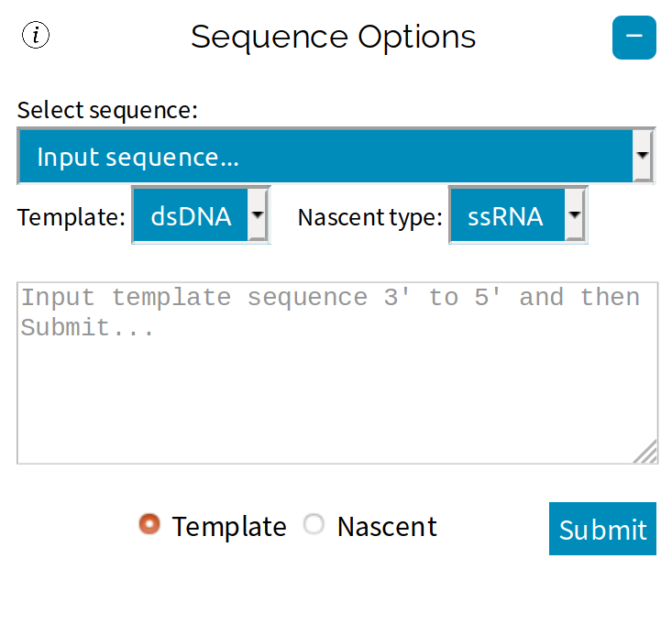Click the arrow next to dsDNA
672x635 pixels.
(x=258, y=217)
